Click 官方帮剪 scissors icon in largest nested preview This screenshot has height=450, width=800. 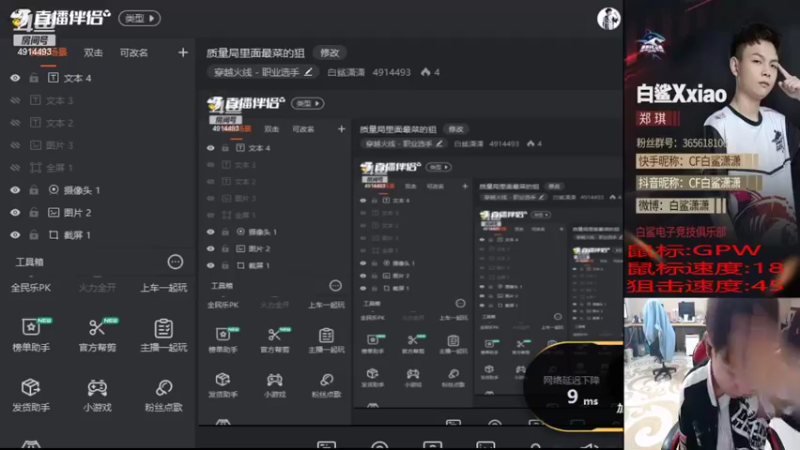(x=274, y=335)
